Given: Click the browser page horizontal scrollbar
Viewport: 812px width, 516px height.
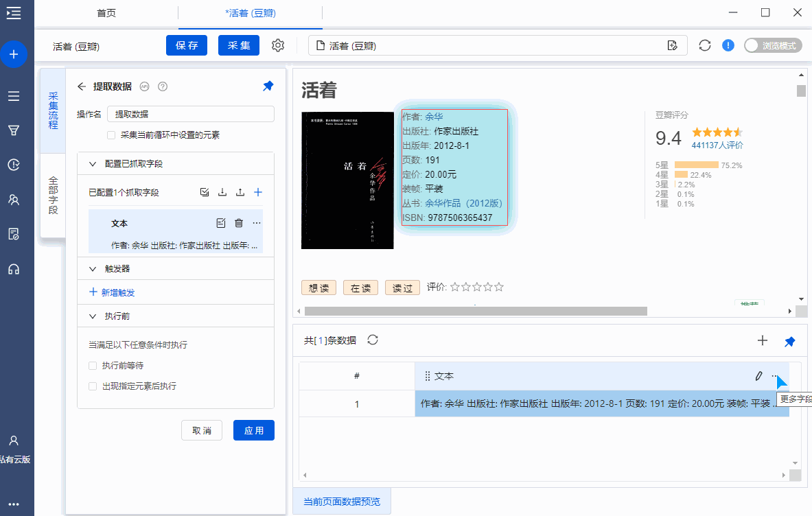Looking at the screenshot, I should pos(476,311).
